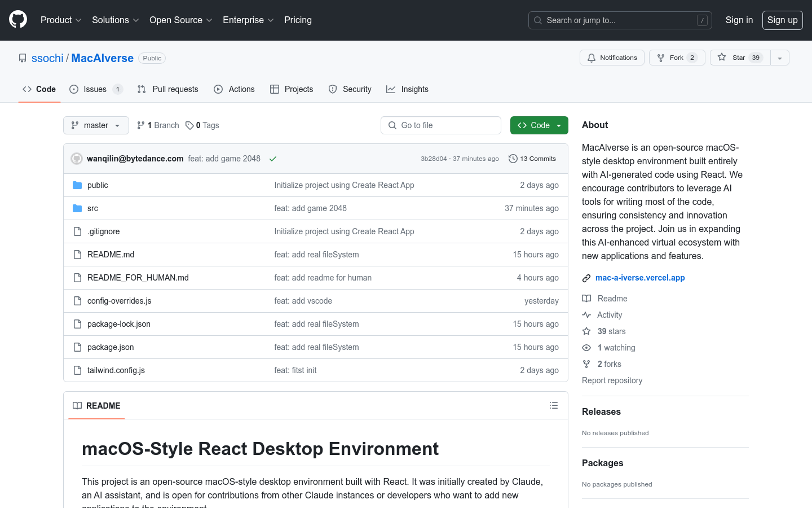Open the Pull requests tab
Screen dimensions: 812x508
click(x=167, y=89)
